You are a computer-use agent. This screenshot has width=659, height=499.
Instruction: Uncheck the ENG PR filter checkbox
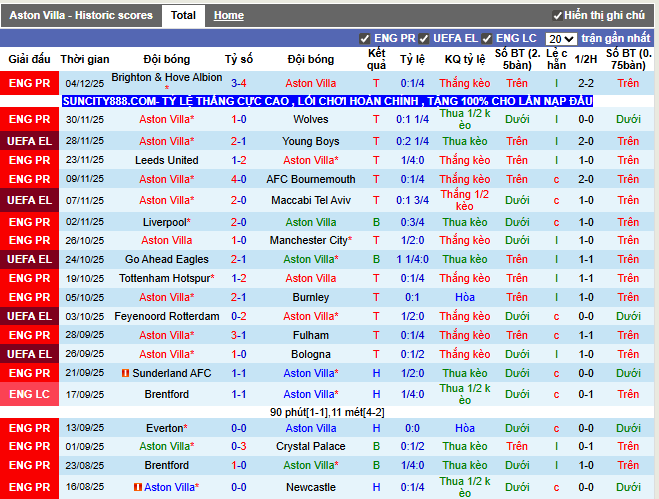(365, 39)
